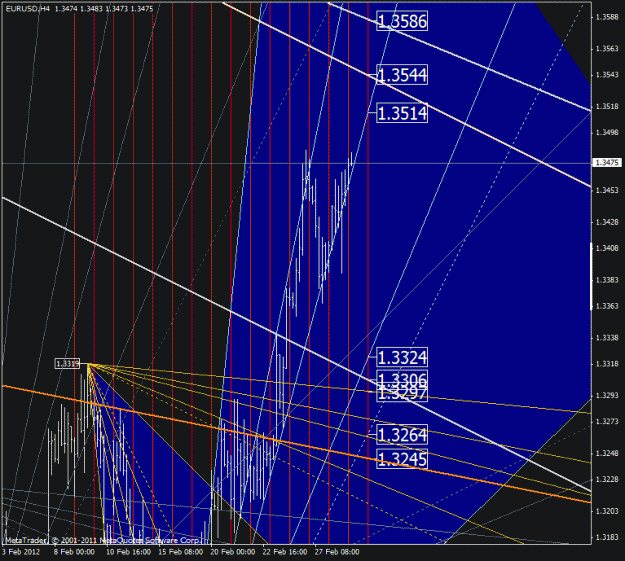Click the 1.3293 value on price axis

[607, 396]
